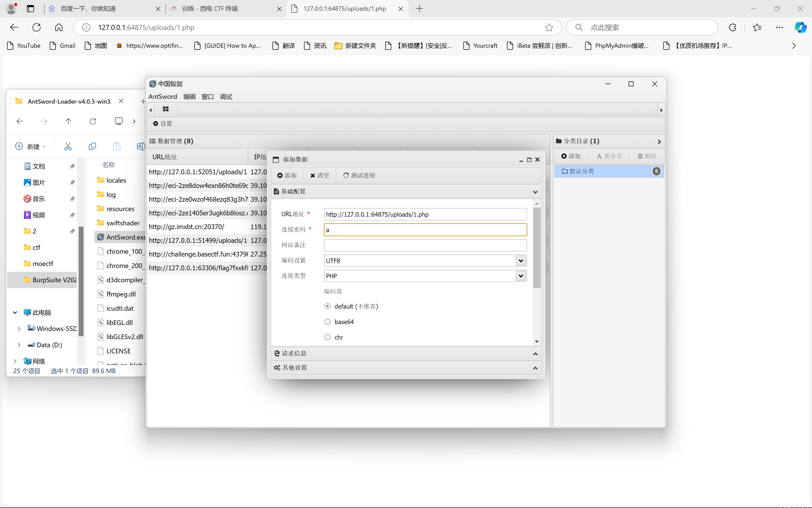
Task: Collapse the 分类目录 panel arrow
Action: [x=659, y=142]
